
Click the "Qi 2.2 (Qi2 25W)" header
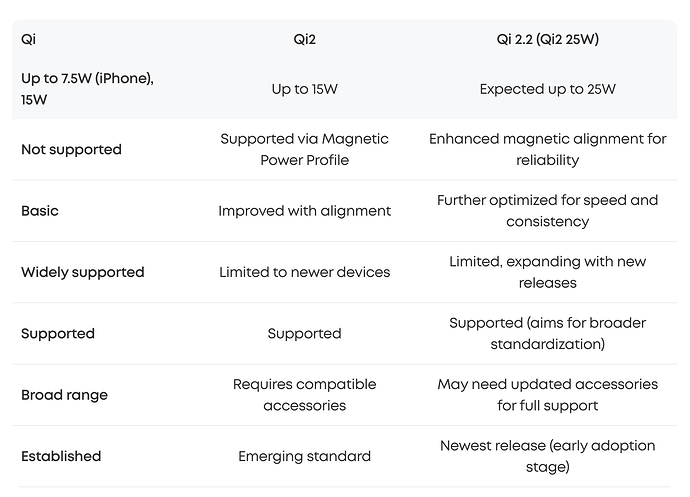click(x=547, y=40)
